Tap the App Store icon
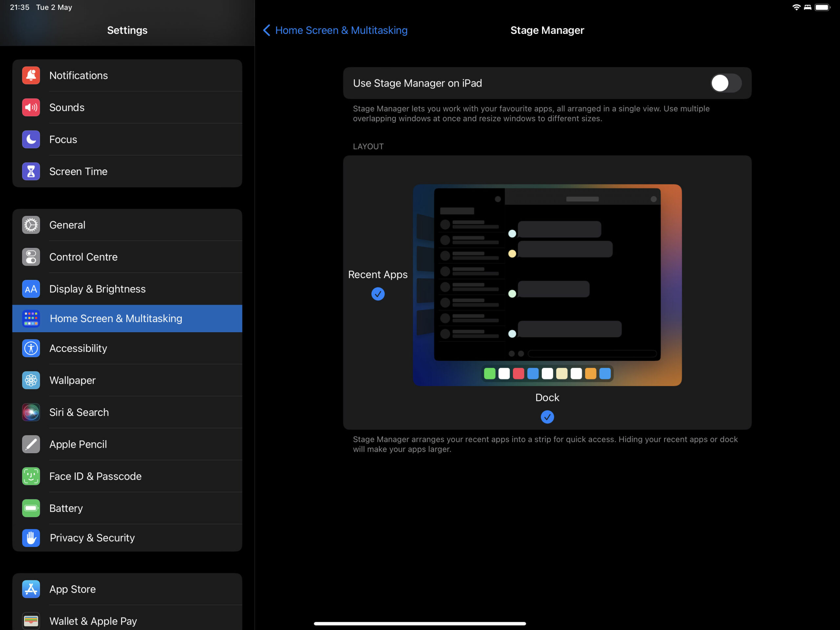This screenshot has height=630, width=840. click(31, 589)
